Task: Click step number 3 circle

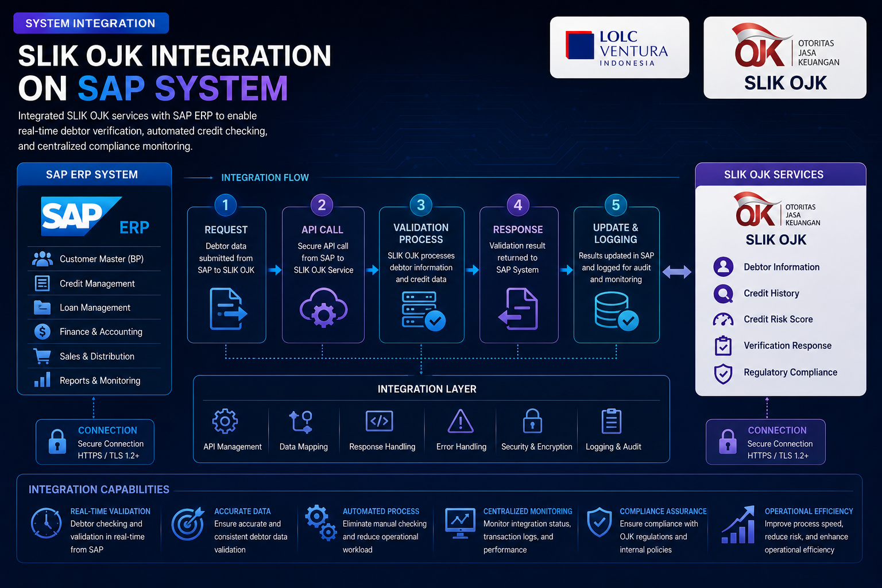Action: click(421, 205)
